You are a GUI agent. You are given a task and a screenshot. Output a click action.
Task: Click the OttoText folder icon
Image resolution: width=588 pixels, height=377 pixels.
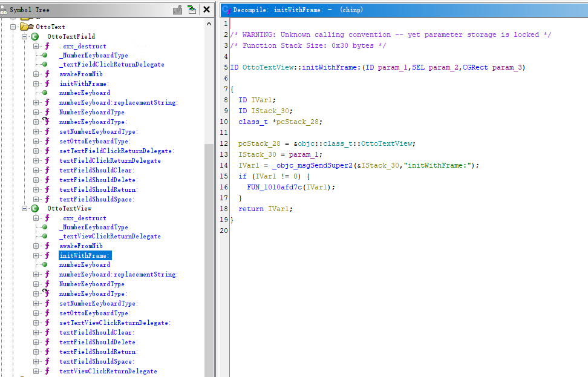(25, 27)
